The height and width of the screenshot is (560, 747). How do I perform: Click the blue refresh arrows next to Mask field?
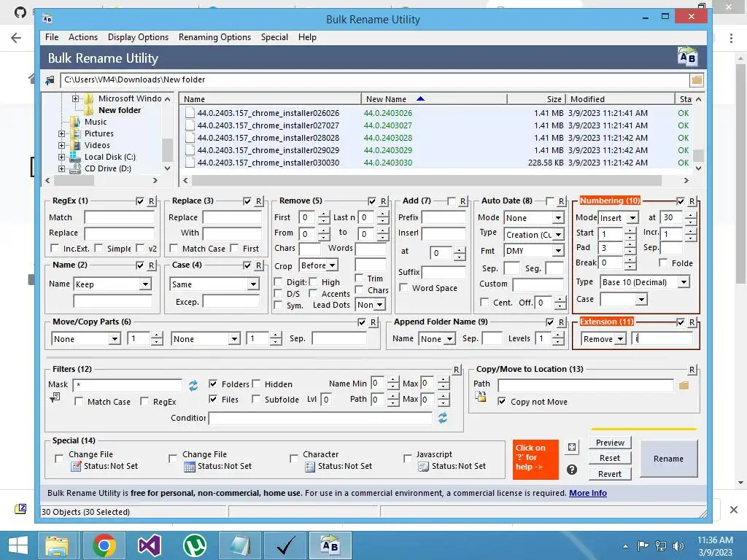click(x=193, y=385)
